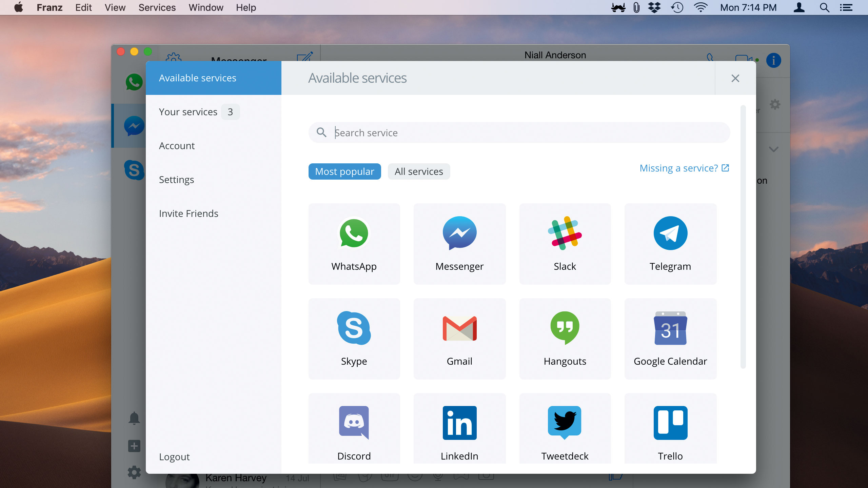
Task: Add the Tweetdeck service
Action: pyautogui.click(x=565, y=429)
